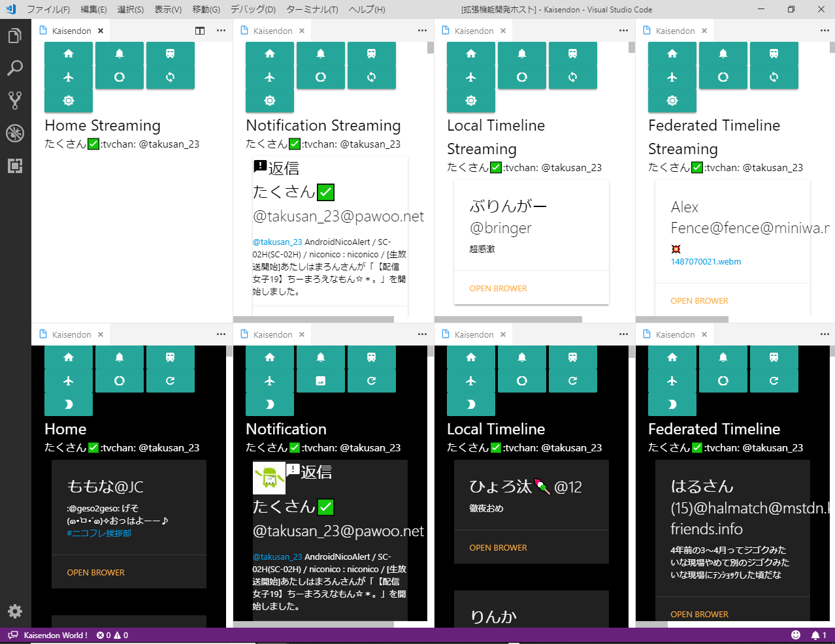
Task: Open more actions menu of dark Notification group
Action: (422, 334)
